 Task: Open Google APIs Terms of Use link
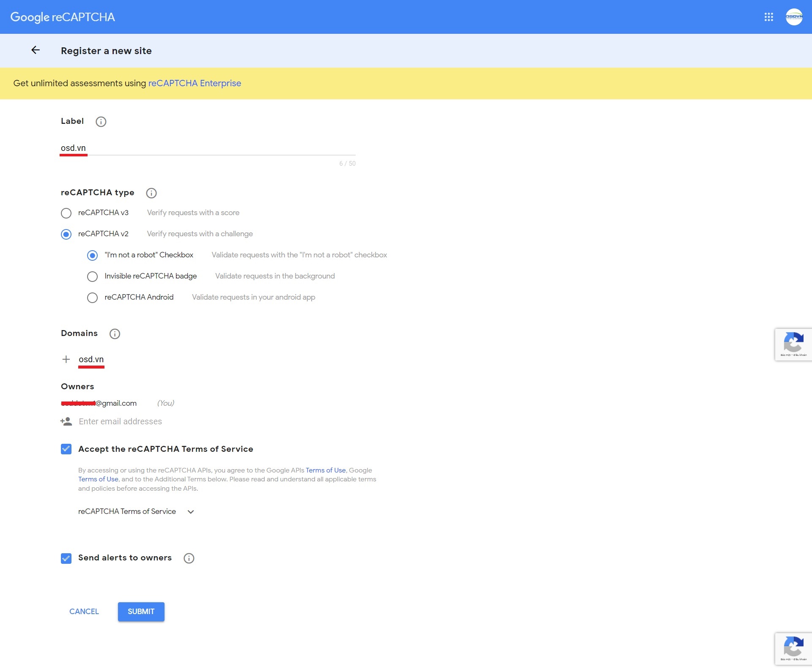(326, 470)
